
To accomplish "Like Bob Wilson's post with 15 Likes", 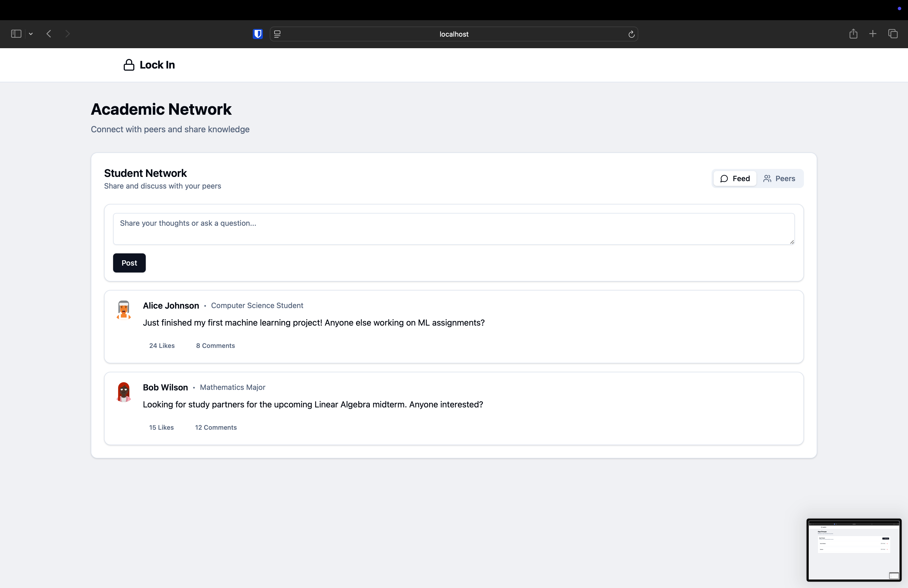I will click(161, 427).
